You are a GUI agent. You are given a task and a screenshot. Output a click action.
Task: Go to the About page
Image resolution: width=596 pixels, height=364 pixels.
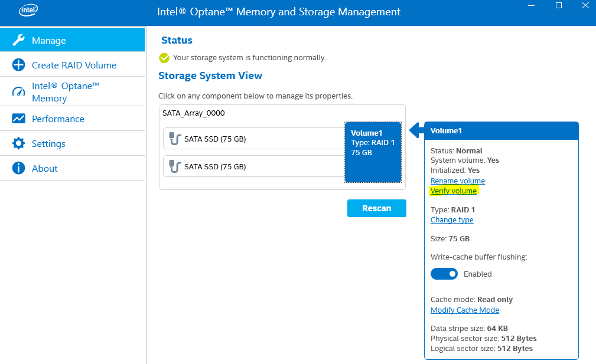[x=45, y=168]
